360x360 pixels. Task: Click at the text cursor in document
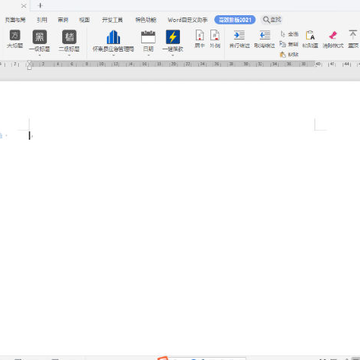29,135
